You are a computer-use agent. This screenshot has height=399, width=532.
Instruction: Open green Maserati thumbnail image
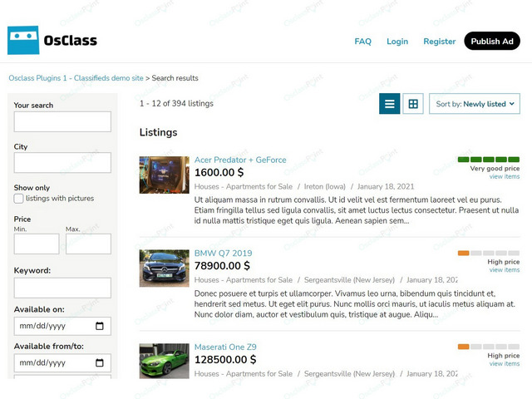coord(165,361)
